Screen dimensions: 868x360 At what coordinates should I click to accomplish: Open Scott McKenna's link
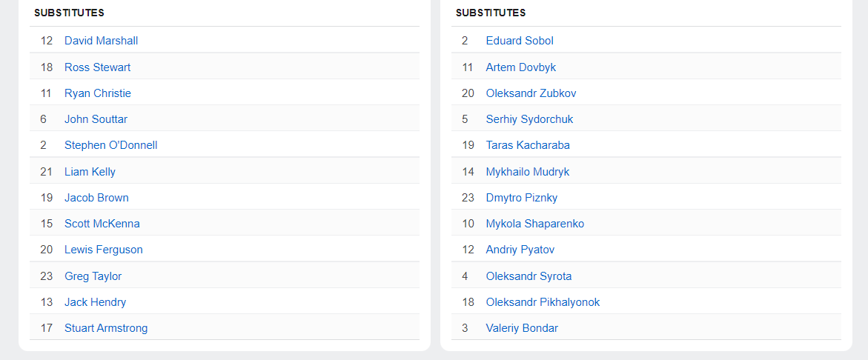pyautogui.click(x=102, y=224)
